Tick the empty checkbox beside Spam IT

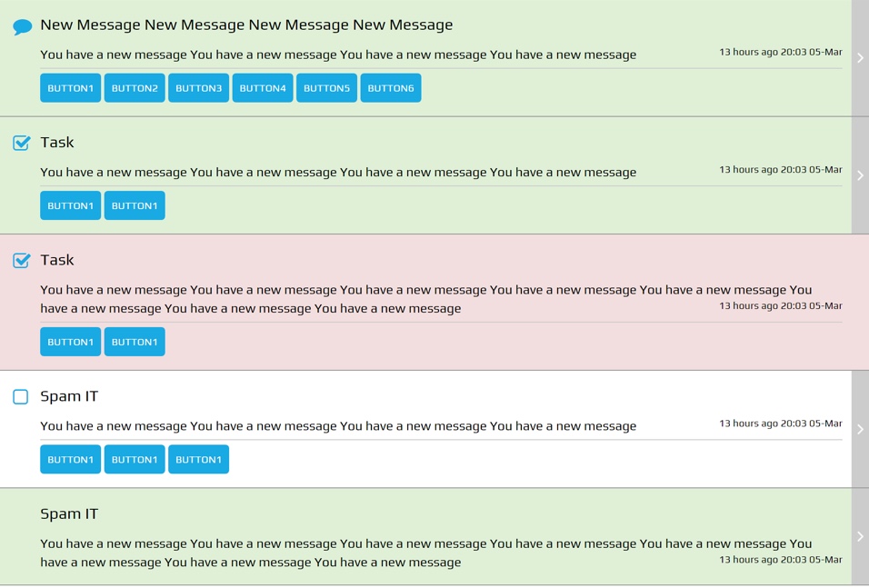21,397
